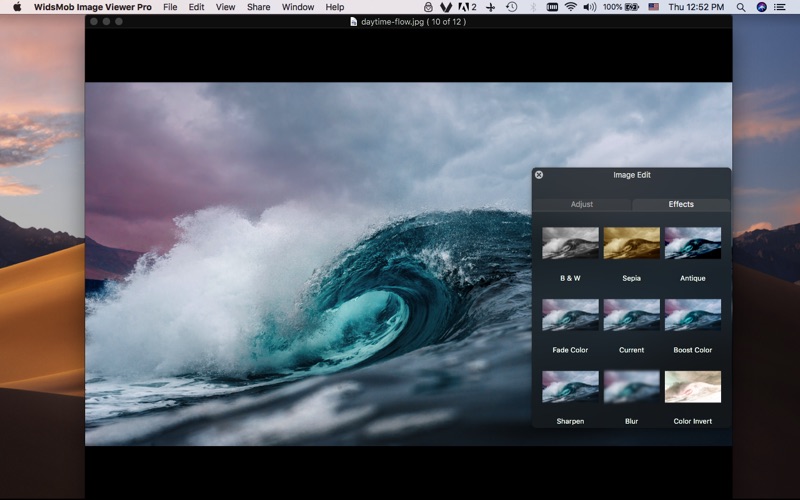The image size is (800, 500).
Task: Close the Image Edit panel
Action: (x=539, y=175)
